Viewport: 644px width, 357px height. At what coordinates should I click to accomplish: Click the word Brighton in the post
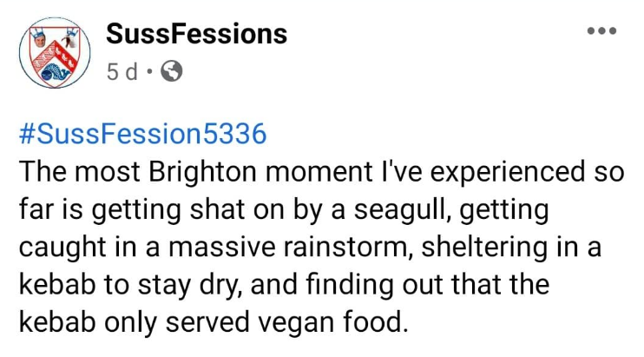202,172
